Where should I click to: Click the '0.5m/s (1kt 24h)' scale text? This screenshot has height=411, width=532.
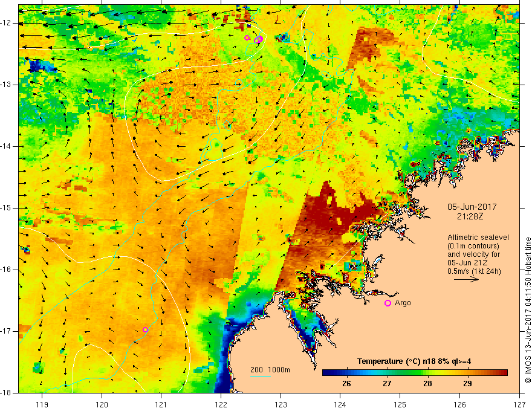pos(474,271)
